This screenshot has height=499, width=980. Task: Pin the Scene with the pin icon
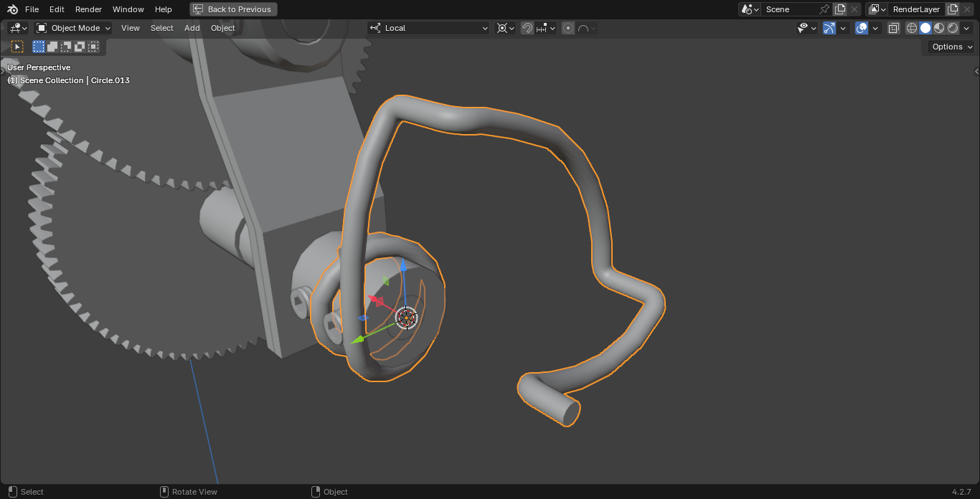point(824,9)
